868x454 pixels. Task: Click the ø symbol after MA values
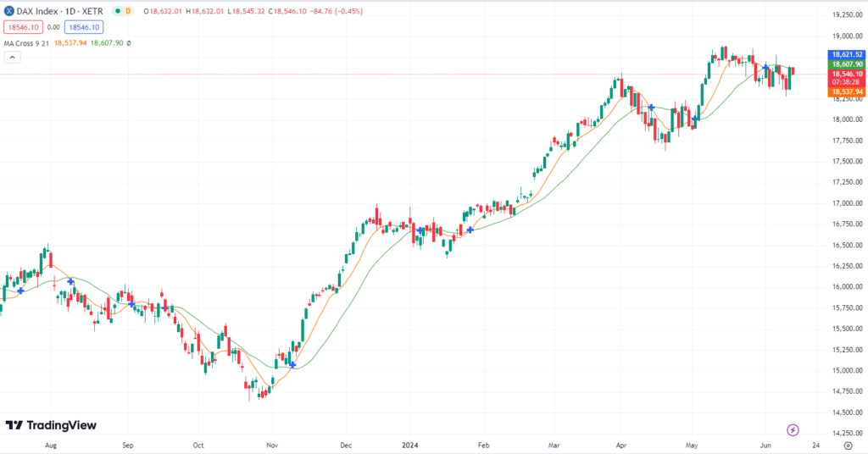click(x=129, y=43)
